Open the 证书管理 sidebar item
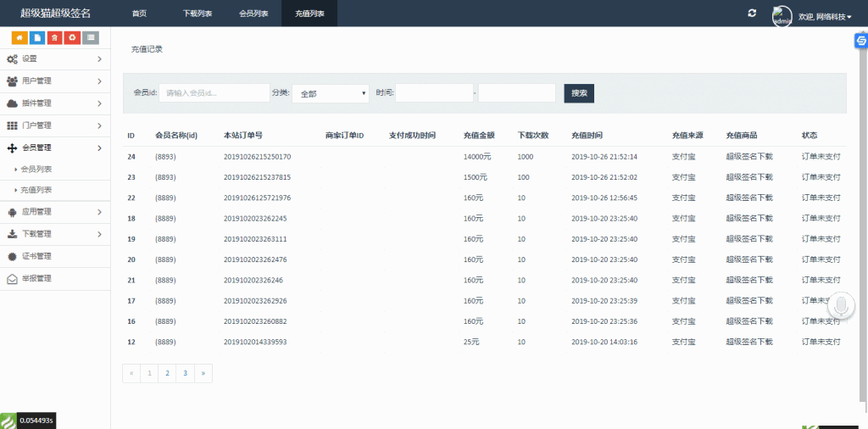This screenshot has width=868, height=429. point(37,256)
